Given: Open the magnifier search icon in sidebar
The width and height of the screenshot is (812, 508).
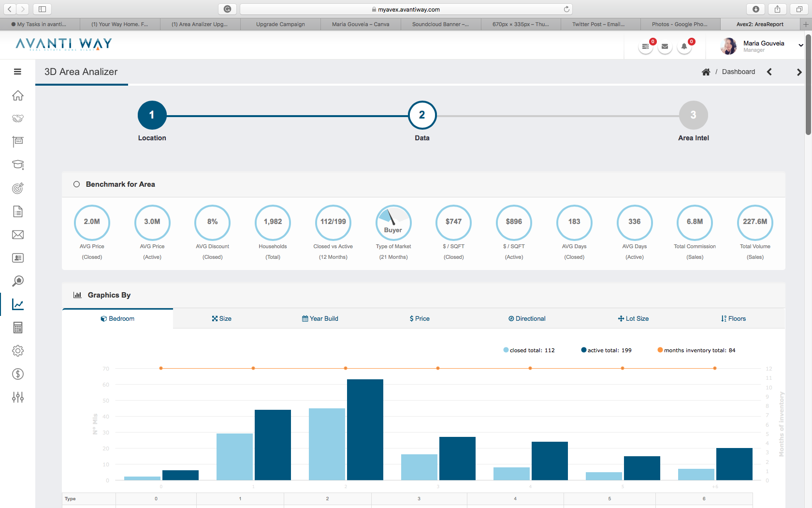Looking at the screenshot, I should pyautogui.click(x=18, y=281).
